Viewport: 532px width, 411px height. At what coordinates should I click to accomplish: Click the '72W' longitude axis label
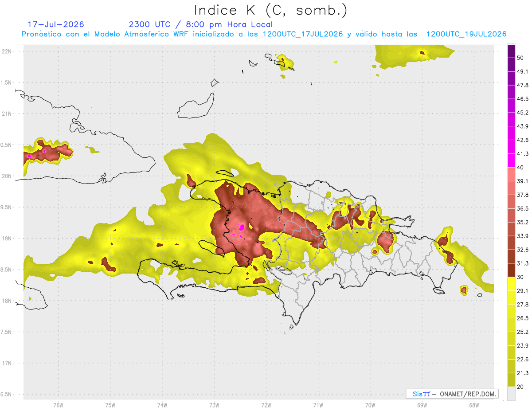266,405
